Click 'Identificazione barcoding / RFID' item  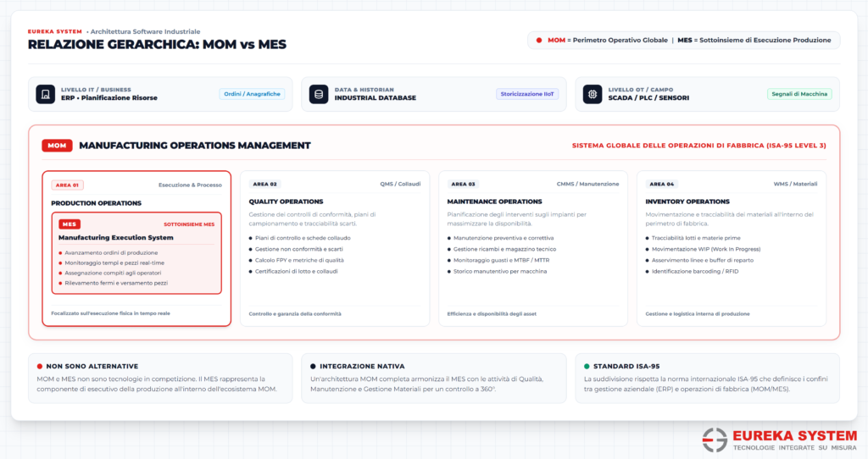[x=695, y=271]
